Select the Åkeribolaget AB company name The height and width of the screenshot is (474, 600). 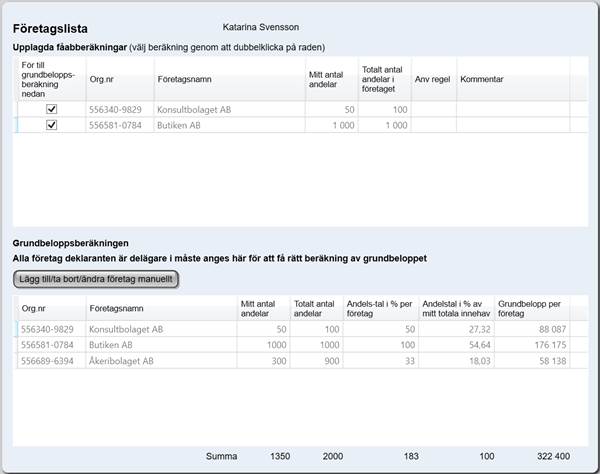pos(121,361)
